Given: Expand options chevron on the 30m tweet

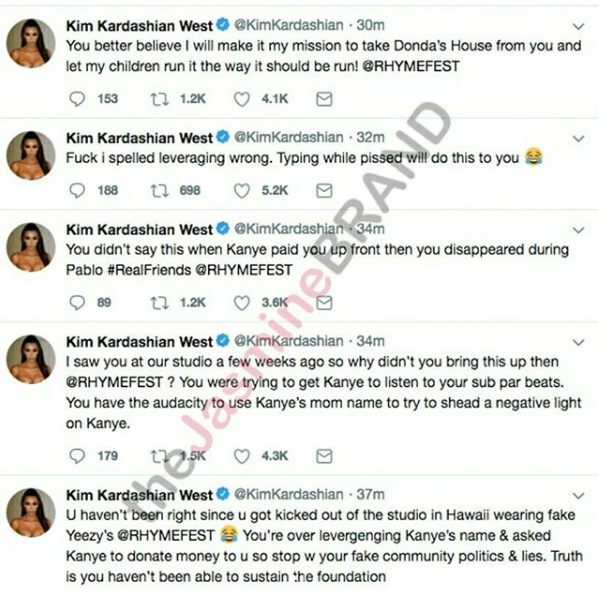Looking at the screenshot, I should click(x=578, y=27).
